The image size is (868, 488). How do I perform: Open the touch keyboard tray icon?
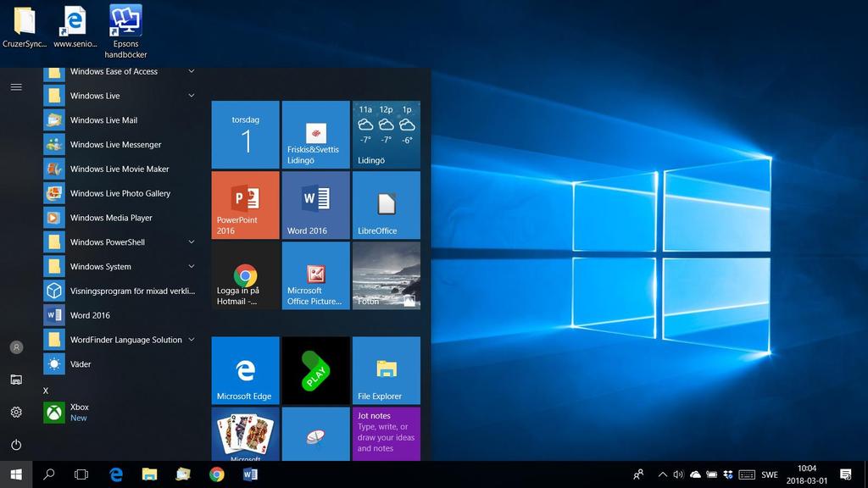pyautogui.click(x=747, y=474)
